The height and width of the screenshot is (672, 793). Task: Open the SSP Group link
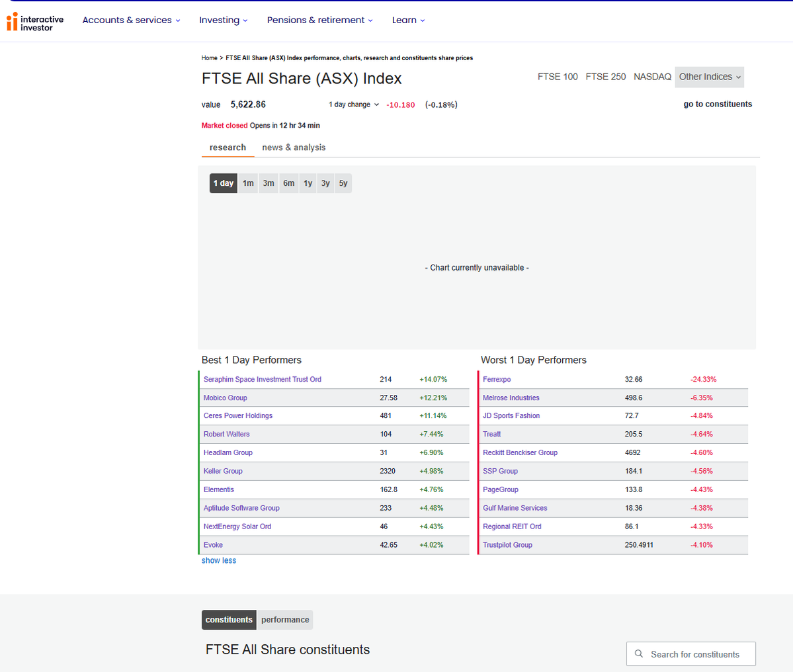[x=500, y=471]
